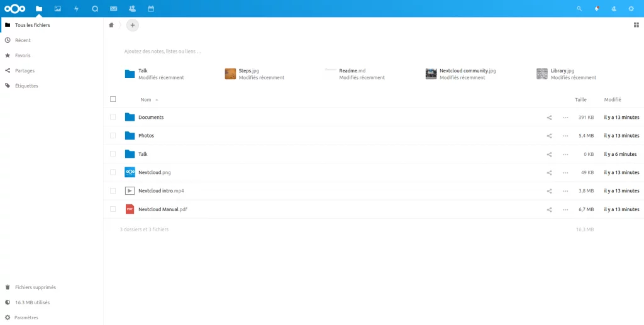Image resolution: width=644 pixels, height=325 pixels.
Task: Click the plus new file button
Action: click(132, 25)
